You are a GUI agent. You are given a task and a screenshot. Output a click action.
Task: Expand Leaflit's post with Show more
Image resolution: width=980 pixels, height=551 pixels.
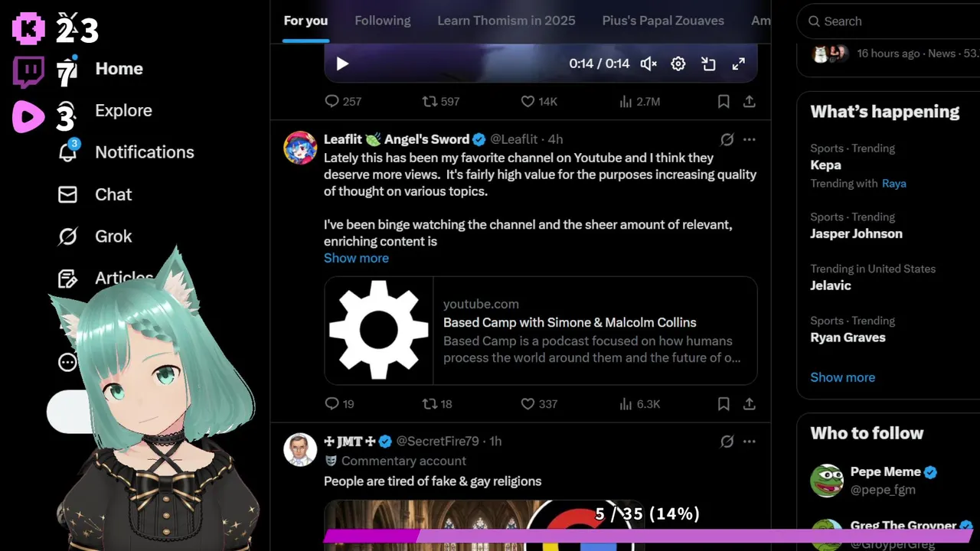[x=356, y=258]
